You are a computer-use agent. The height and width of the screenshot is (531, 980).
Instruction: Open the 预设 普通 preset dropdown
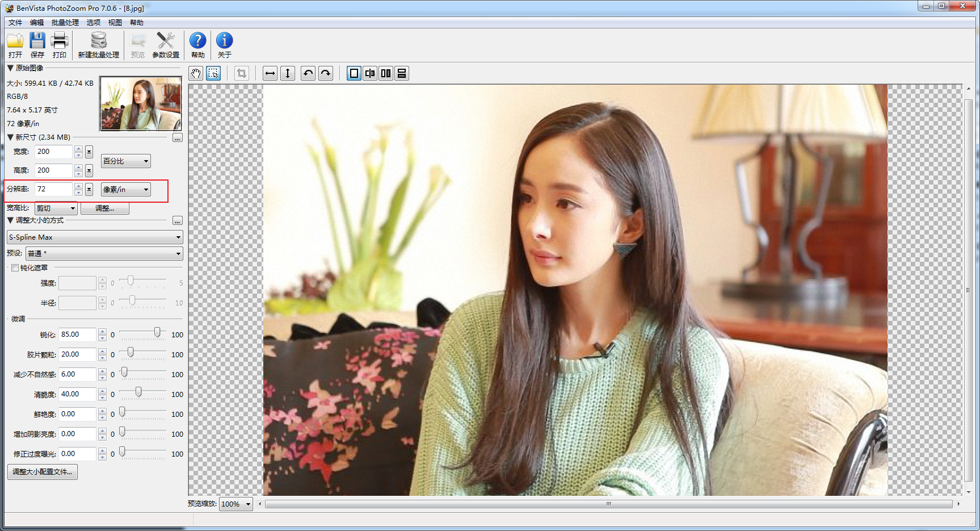click(x=104, y=253)
